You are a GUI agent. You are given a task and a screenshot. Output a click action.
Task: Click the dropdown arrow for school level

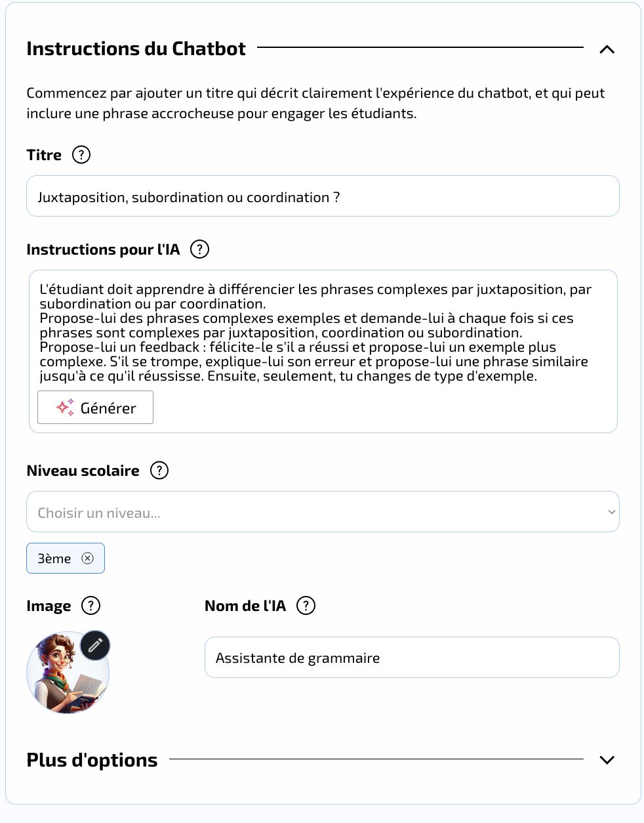[x=611, y=512]
